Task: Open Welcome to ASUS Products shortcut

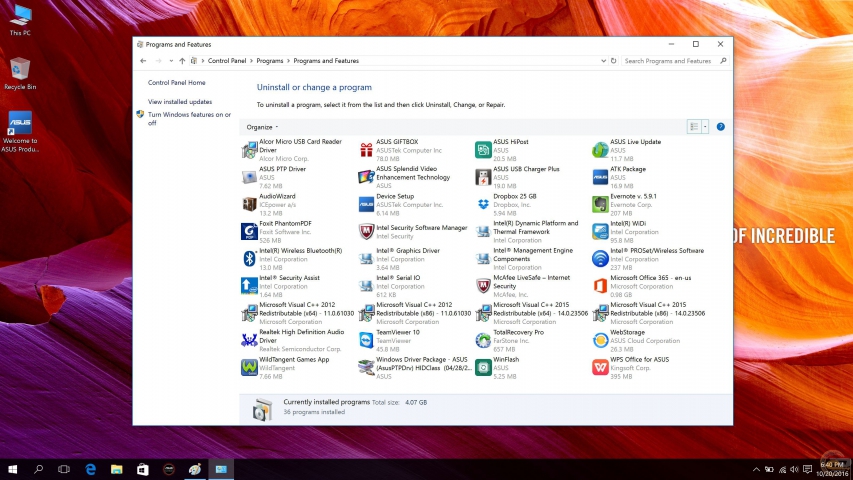Action: [20, 131]
